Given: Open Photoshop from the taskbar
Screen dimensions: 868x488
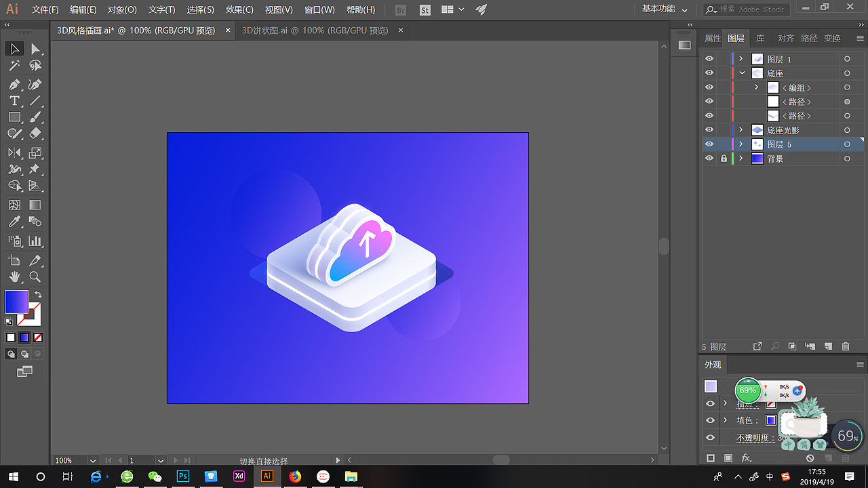Looking at the screenshot, I should [x=182, y=476].
